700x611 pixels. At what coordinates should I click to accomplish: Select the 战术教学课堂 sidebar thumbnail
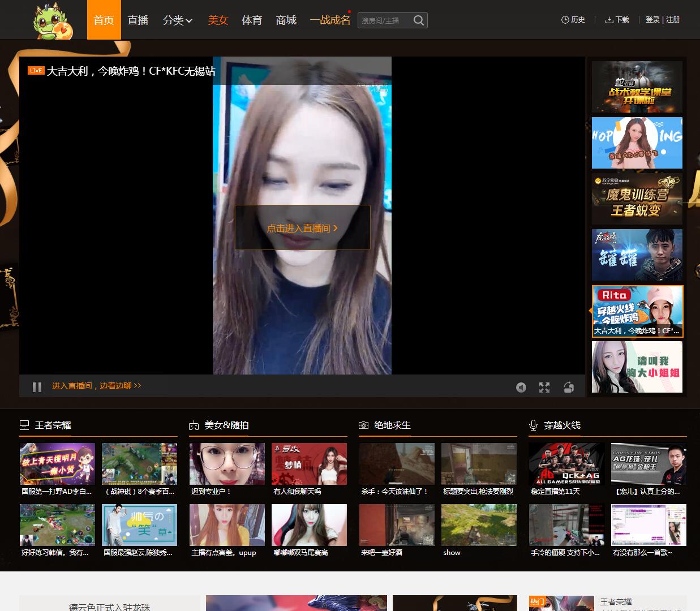pos(637,87)
